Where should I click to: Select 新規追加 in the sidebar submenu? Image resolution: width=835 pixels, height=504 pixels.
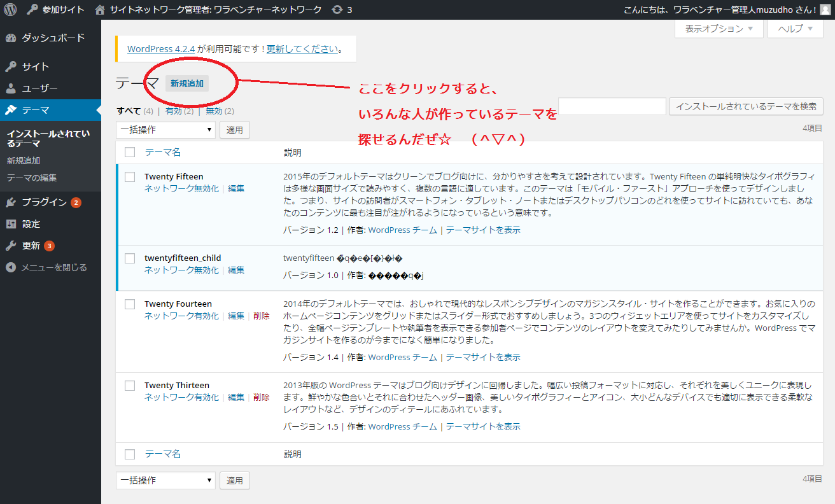pyautogui.click(x=24, y=161)
